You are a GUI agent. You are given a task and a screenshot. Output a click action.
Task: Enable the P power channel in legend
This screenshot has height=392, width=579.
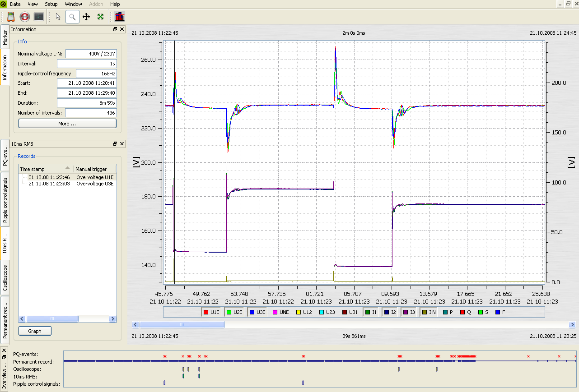pos(448,312)
